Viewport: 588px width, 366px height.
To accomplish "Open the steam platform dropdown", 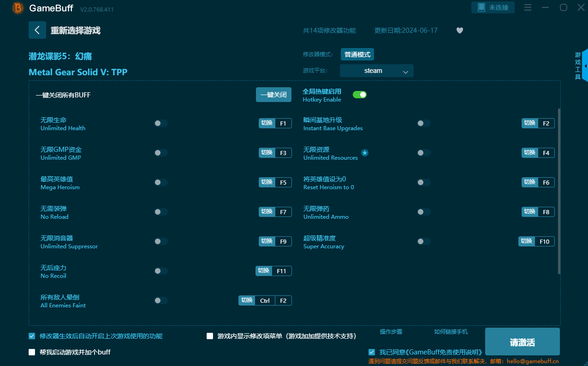I will pyautogui.click(x=377, y=71).
